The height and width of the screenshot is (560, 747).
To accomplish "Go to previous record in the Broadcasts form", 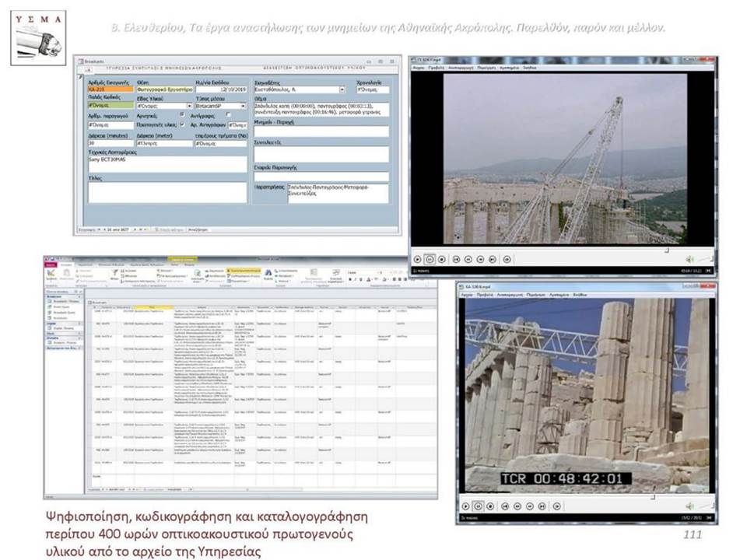I will [x=105, y=229].
